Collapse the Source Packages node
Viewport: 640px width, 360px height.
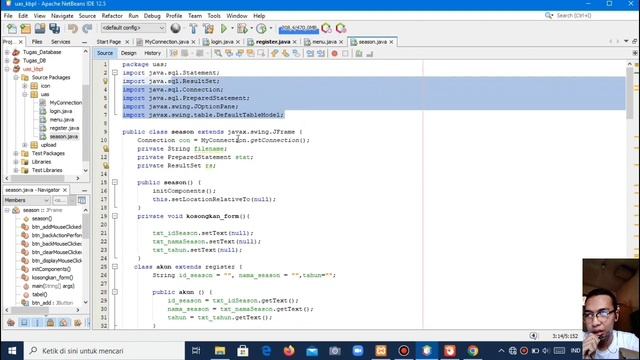point(16,77)
